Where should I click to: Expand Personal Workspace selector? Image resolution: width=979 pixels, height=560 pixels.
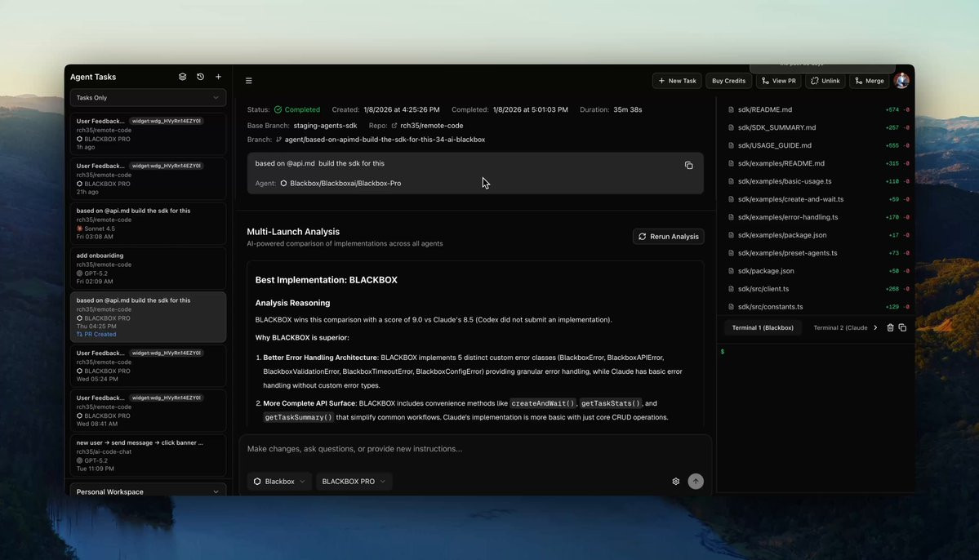pos(148,492)
